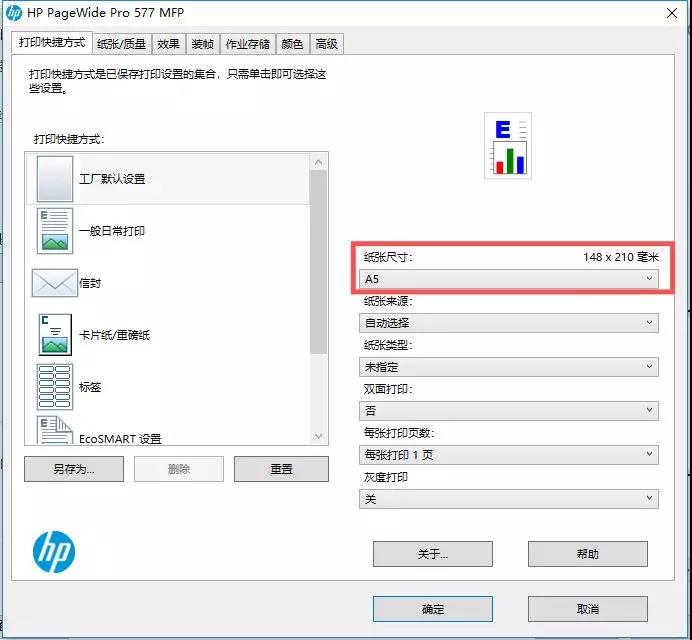
Task: Switch to the 装帧 tab
Action: tap(203, 44)
